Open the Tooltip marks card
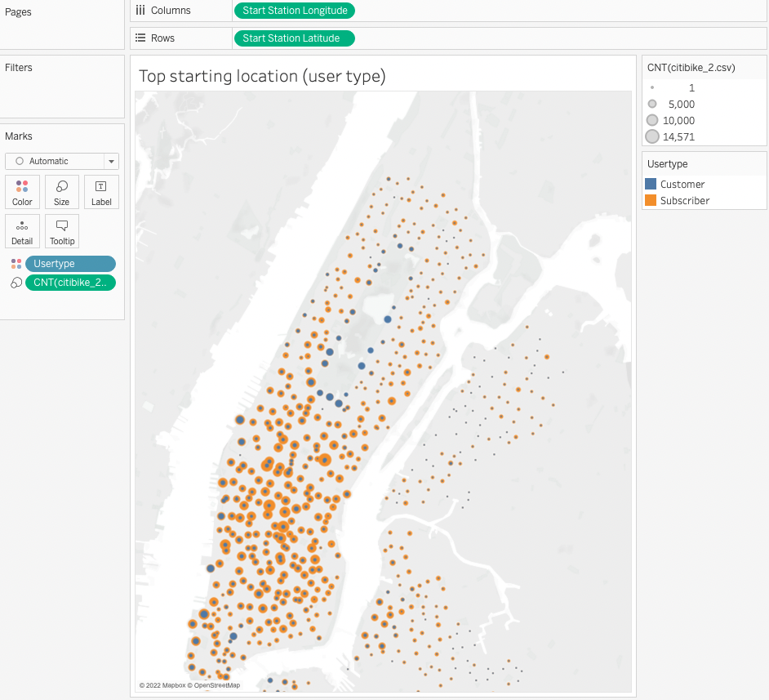769x700 pixels. pyautogui.click(x=62, y=231)
